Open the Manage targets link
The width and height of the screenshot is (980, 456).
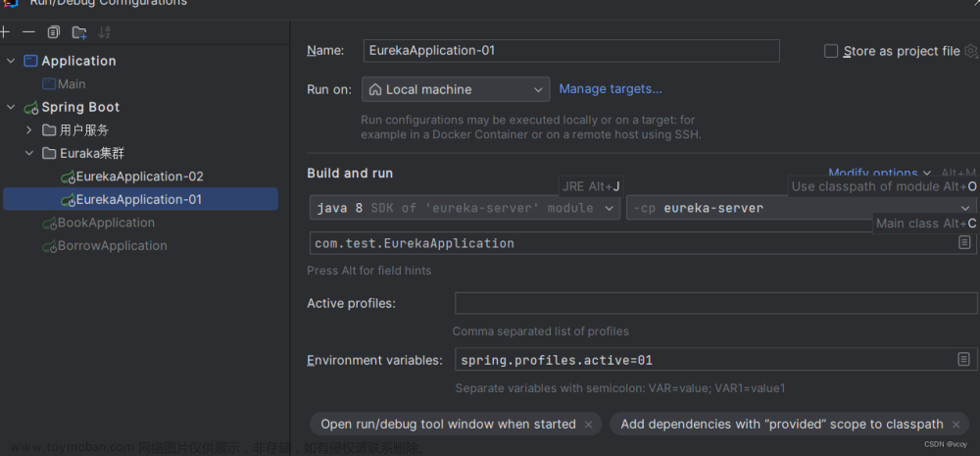point(611,89)
